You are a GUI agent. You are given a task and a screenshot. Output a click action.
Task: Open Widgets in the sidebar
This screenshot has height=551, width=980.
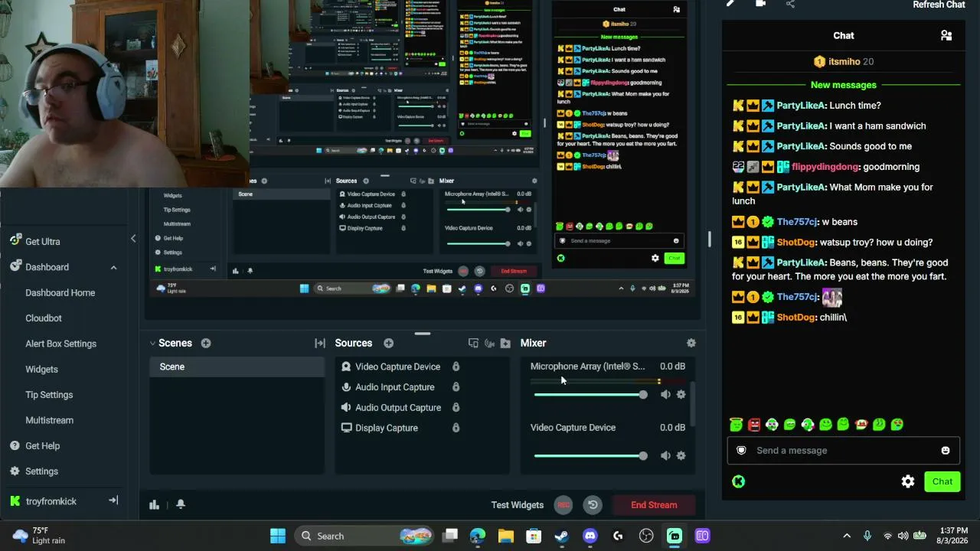pyautogui.click(x=41, y=369)
